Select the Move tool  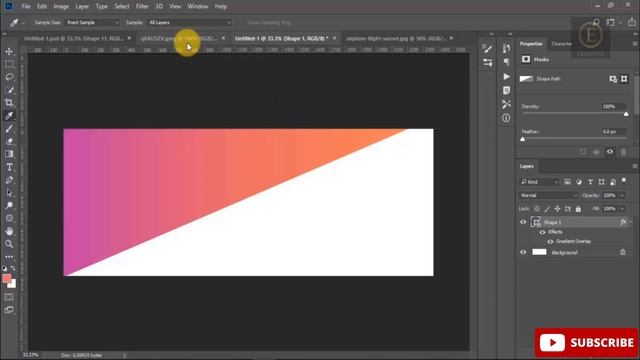click(x=9, y=52)
